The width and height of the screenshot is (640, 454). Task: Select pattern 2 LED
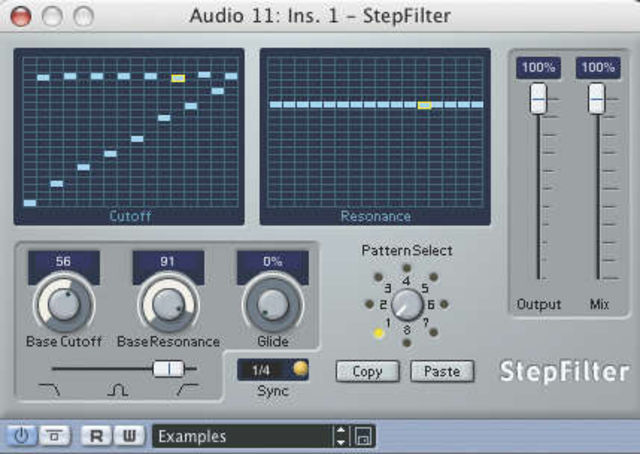[x=369, y=304]
